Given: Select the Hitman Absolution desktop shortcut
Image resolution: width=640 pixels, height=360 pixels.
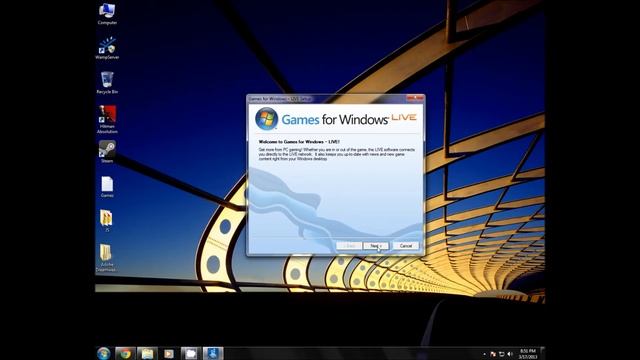Looking at the screenshot, I should click(x=107, y=119).
